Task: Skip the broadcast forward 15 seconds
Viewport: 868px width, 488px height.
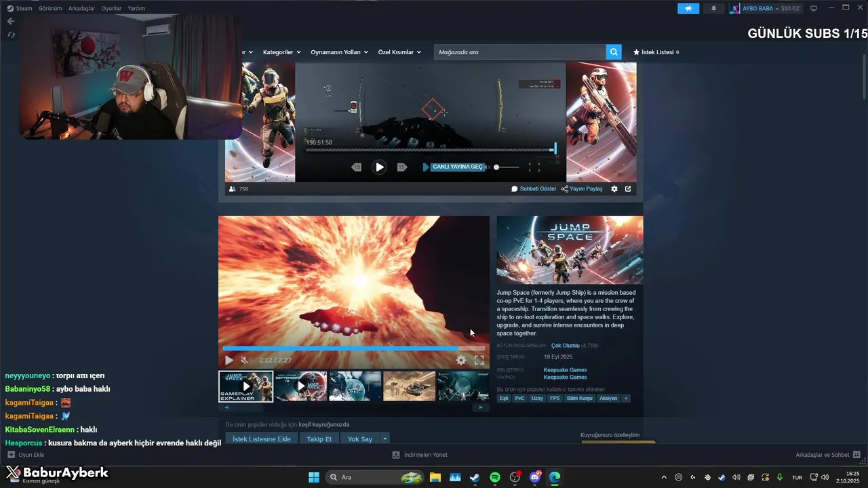Action: [401, 167]
